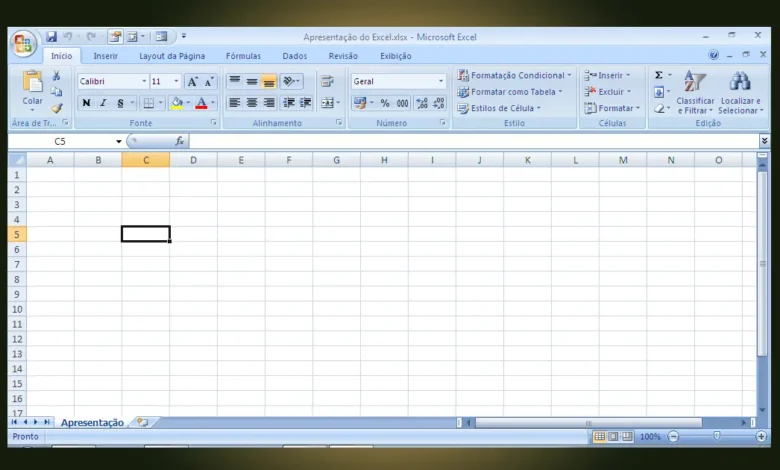The width and height of the screenshot is (780, 470).
Task: Toggle bottom vertical alignment
Action: 269,81
